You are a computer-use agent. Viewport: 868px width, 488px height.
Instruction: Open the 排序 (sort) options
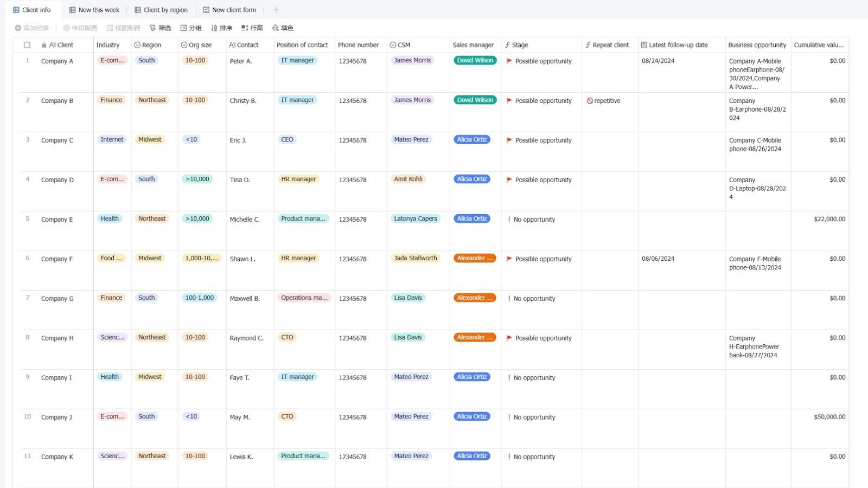pos(221,28)
